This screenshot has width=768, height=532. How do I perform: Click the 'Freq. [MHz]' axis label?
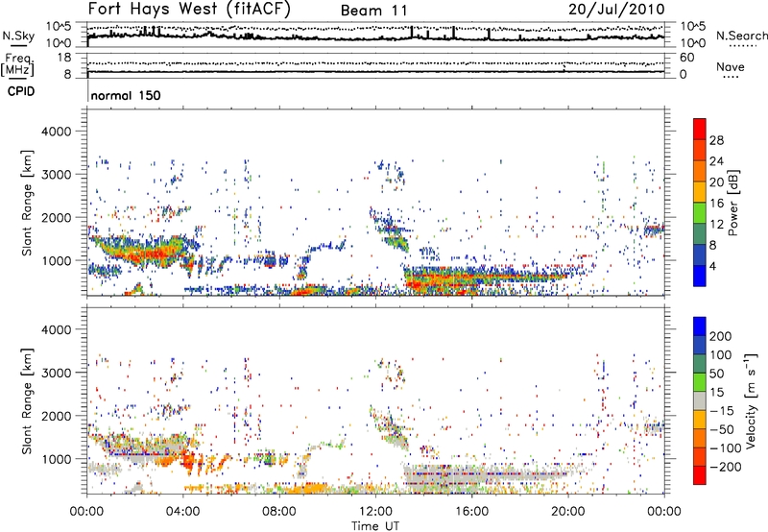(17, 64)
